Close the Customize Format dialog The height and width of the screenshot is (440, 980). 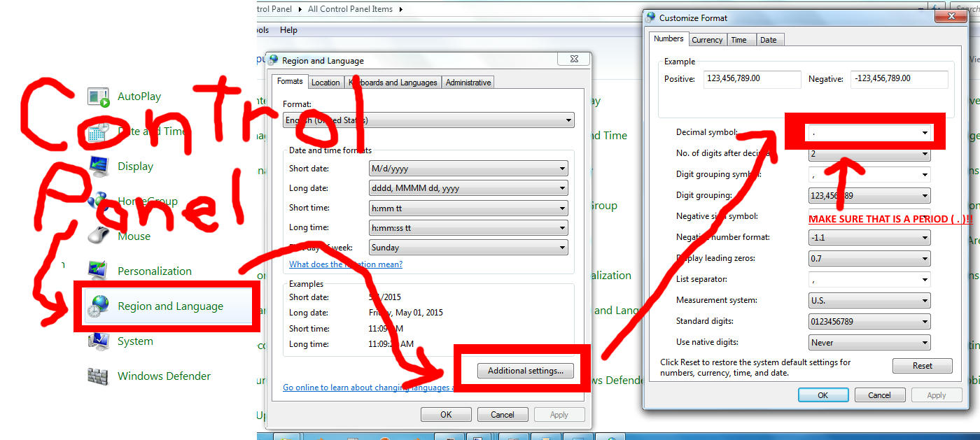951,15
